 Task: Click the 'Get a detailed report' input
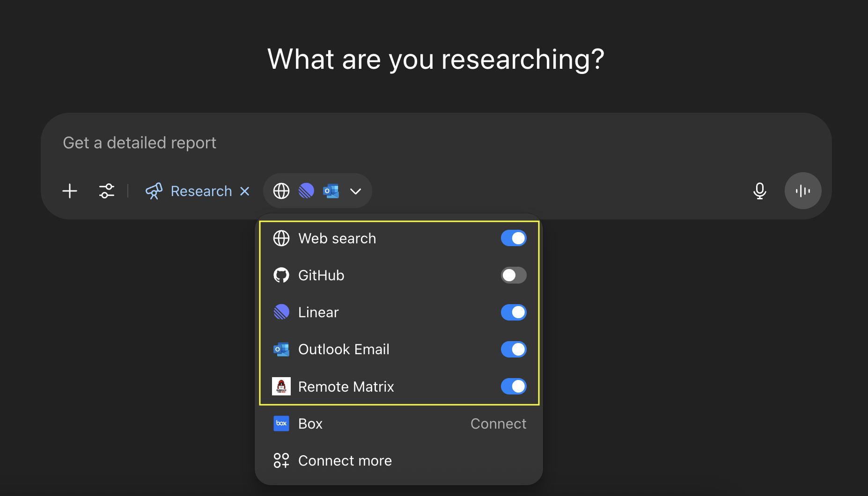140,143
